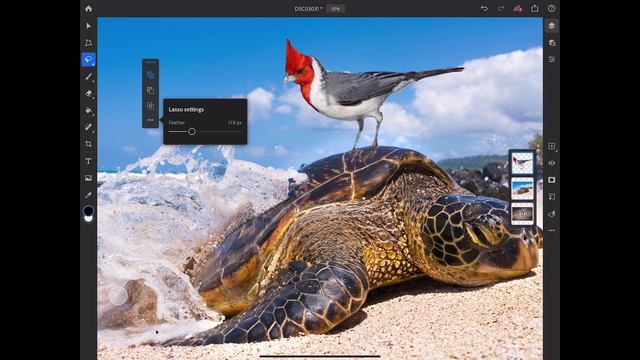Open the layer actions three-dots menu

tap(552, 231)
